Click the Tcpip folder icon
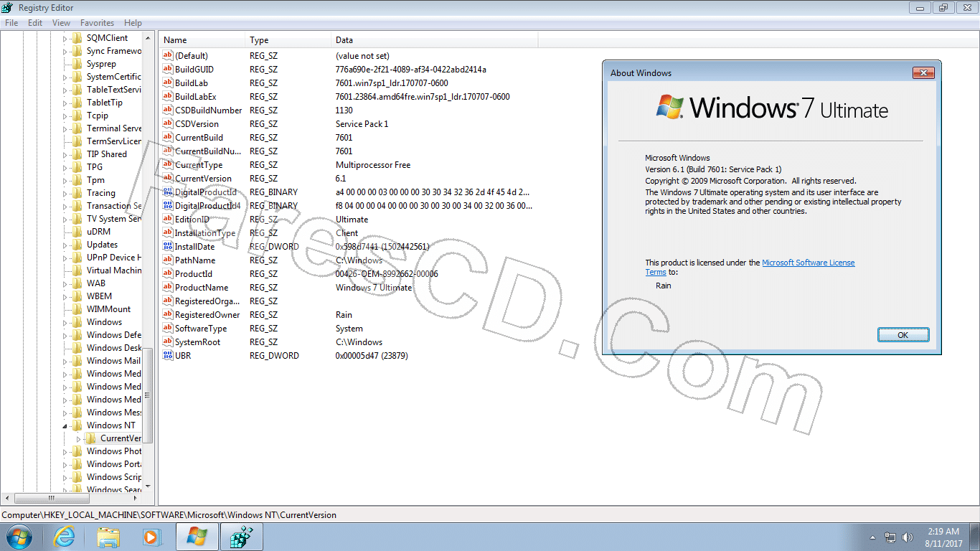 (77, 116)
